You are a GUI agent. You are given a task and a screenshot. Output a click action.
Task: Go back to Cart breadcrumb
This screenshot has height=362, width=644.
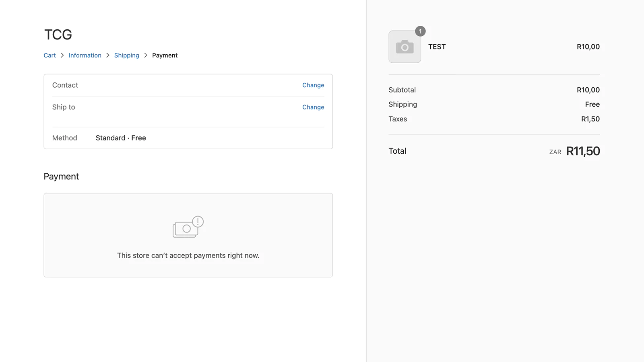click(50, 56)
